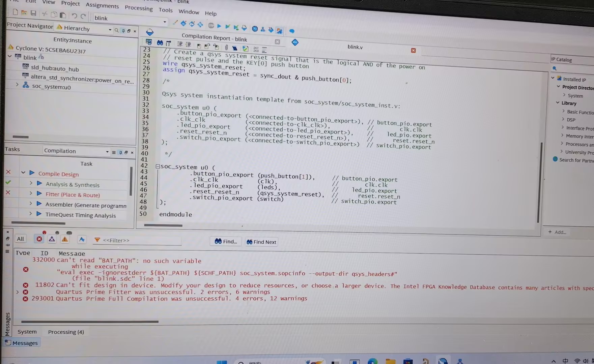The image size is (594, 364).
Task: Click the paperclip icon in editor toolbar
Action: (226, 47)
